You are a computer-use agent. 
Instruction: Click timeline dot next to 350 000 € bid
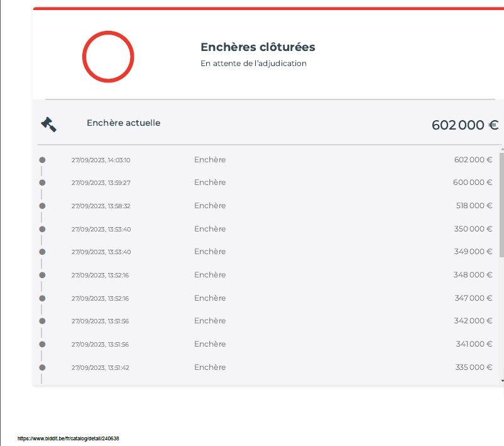[42, 229]
